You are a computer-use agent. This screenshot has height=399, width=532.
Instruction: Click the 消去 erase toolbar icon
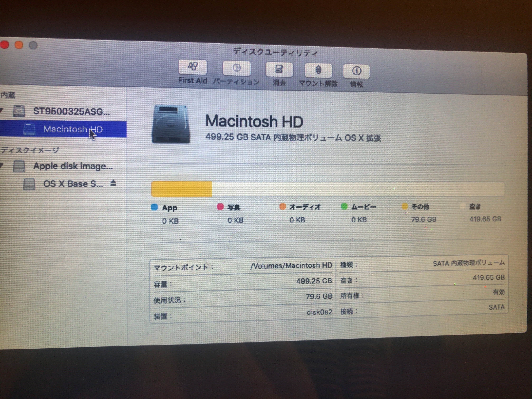click(x=279, y=70)
